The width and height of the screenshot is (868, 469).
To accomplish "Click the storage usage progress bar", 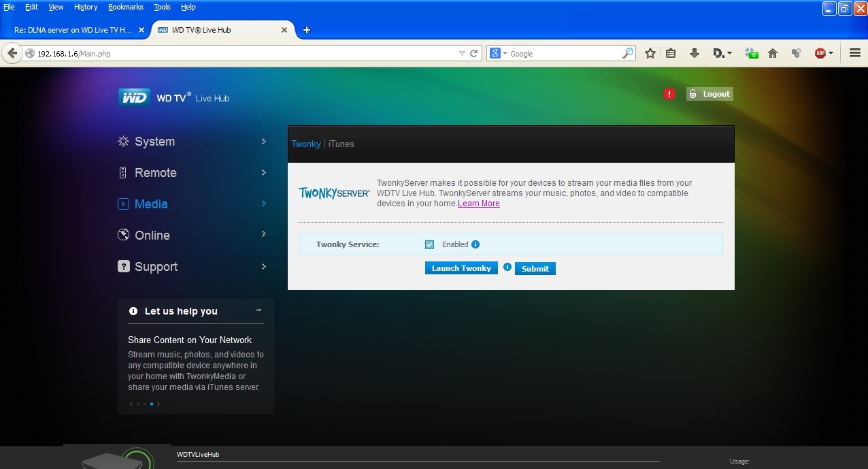I will (418, 462).
